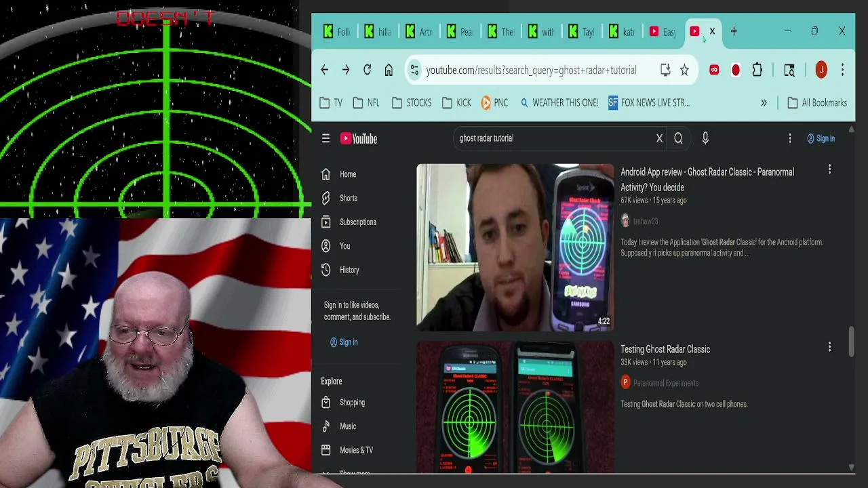Switch to the 'Artn' Kick tab
Viewport: 868px width, 488px height.
pos(418,32)
